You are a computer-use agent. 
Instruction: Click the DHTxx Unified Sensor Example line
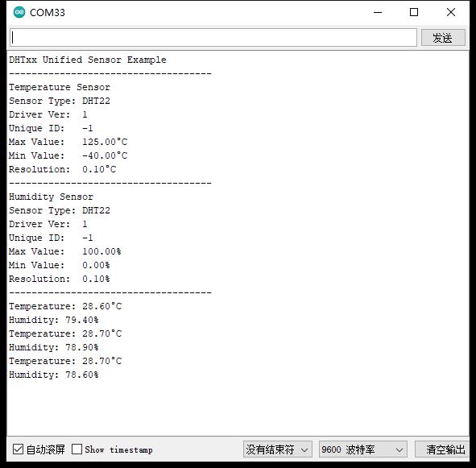(88, 60)
